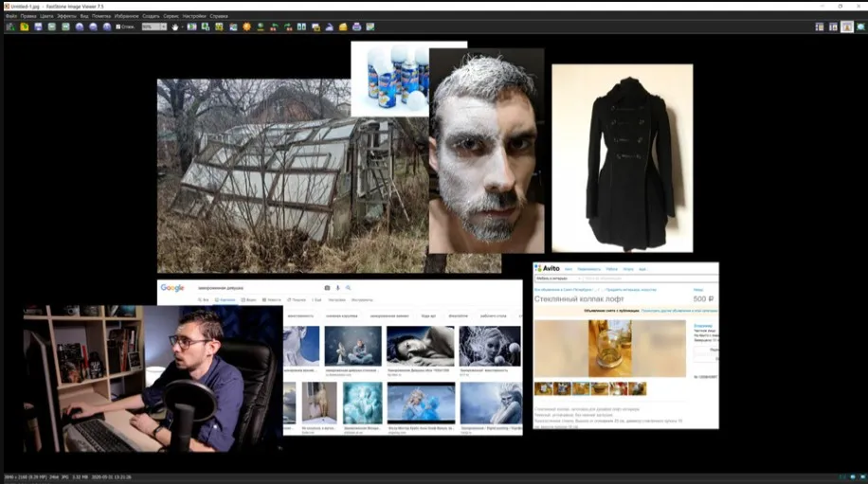Open the compare images icon
This screenshot has width=868, height=484.
coord(301,27)
